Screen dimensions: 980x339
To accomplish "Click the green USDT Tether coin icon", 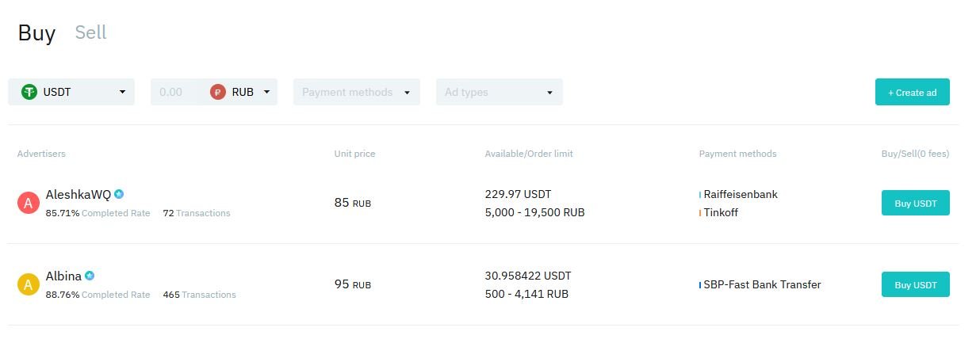I will click(29, 92).
